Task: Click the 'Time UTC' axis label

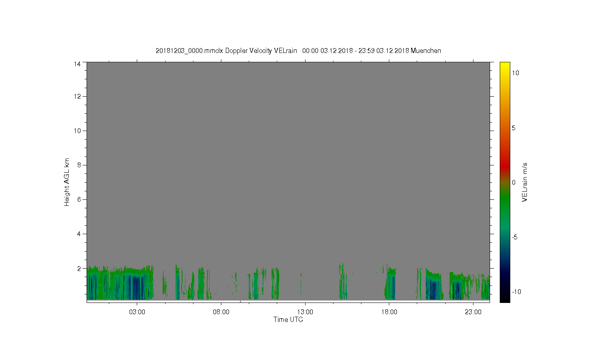Action: point(288,320)
